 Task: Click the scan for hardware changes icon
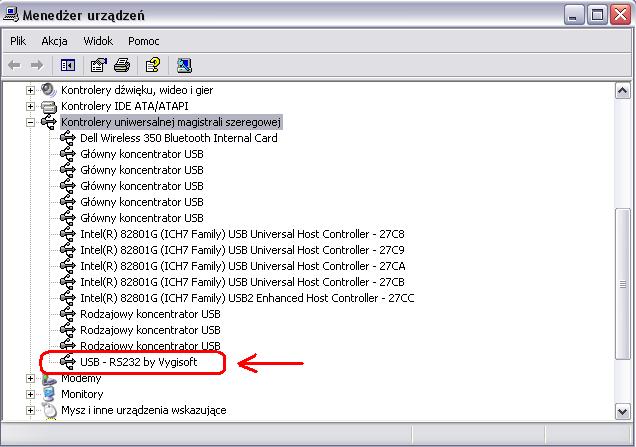click(184, 66)
